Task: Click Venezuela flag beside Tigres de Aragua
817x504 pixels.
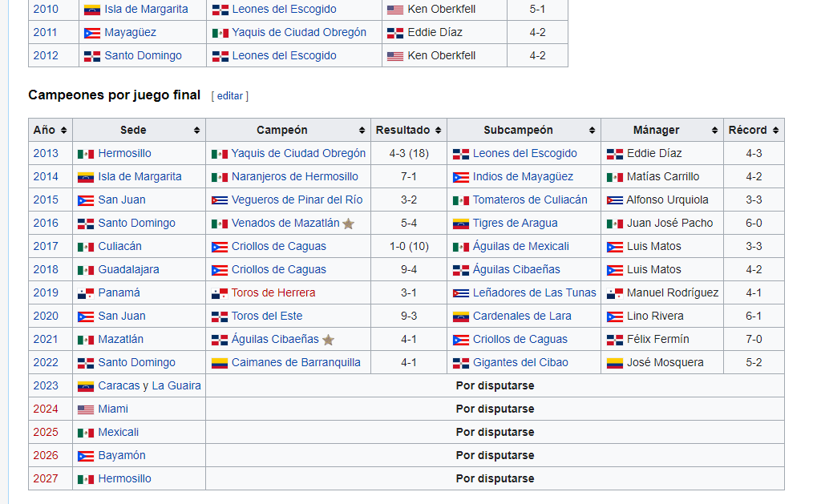Action: 460,224
